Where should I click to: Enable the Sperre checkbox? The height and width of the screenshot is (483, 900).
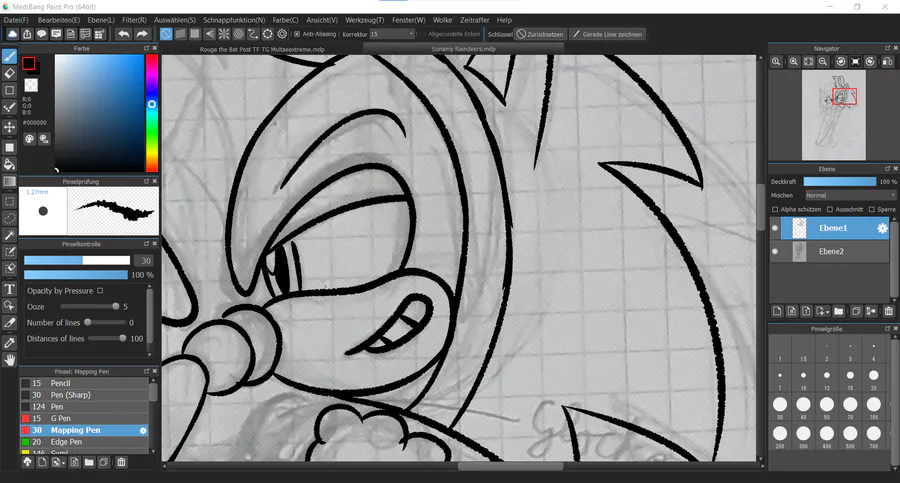point(871,210)
